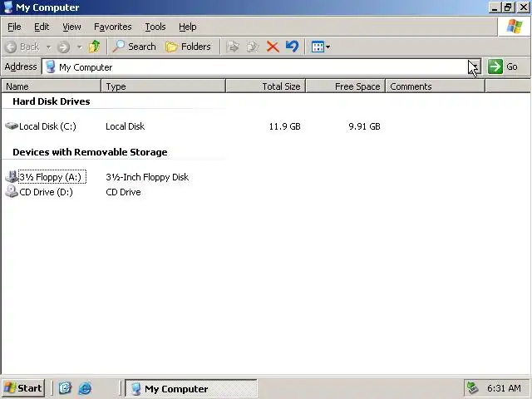
Task: Open the Edit menu
Action: [x=42, y=27]
